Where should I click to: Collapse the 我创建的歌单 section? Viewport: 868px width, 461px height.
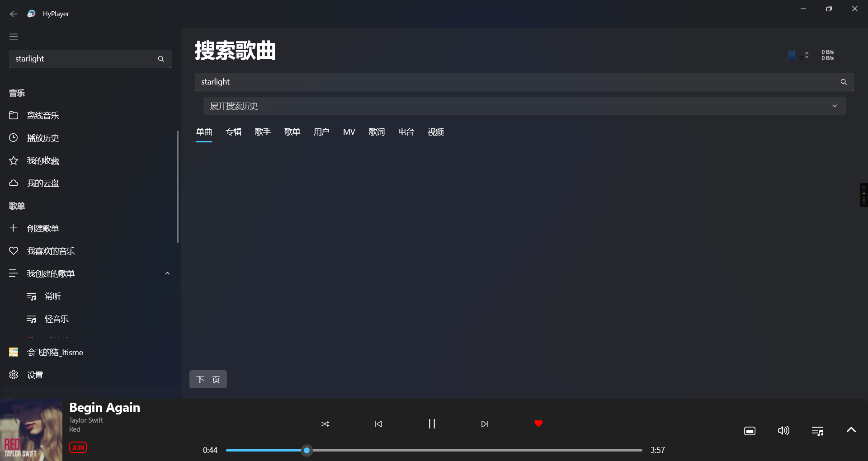(x=167, y=273)
